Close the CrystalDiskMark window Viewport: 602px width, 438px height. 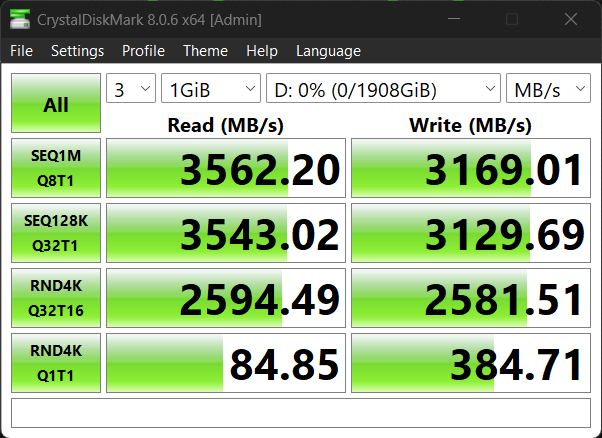click(571, 19)
